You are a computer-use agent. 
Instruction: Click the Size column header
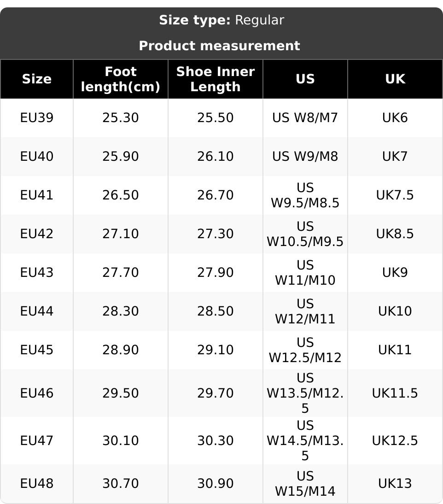click(x=37, y=79)
